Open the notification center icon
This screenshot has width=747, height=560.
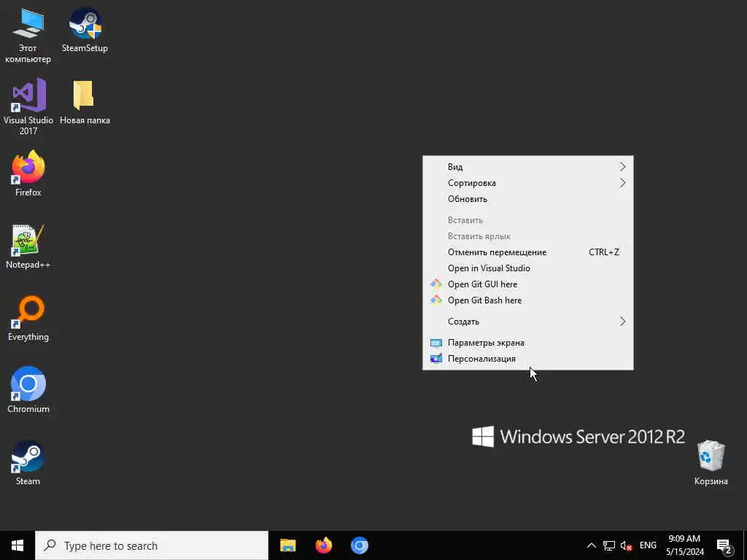point(724,545)
